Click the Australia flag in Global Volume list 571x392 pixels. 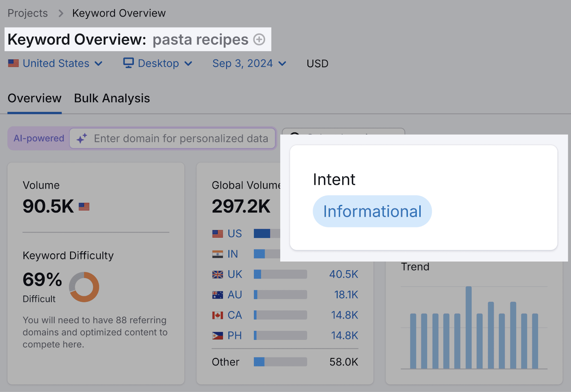click(x=218, y=295)
